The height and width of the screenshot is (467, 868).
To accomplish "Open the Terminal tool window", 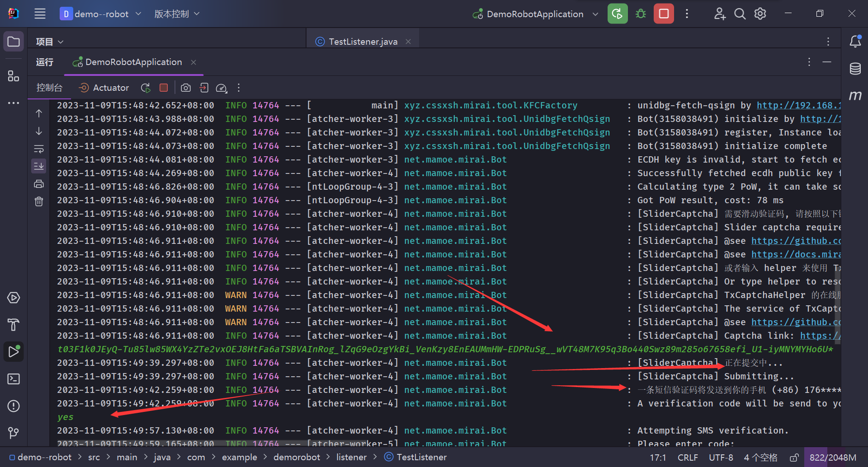I will click(14, 379).
